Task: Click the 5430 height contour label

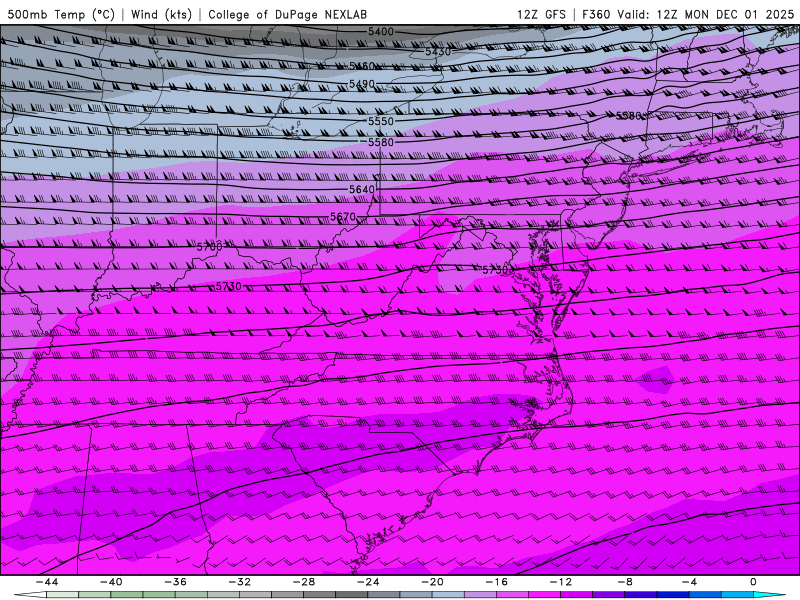Action: tap(438, 52)
